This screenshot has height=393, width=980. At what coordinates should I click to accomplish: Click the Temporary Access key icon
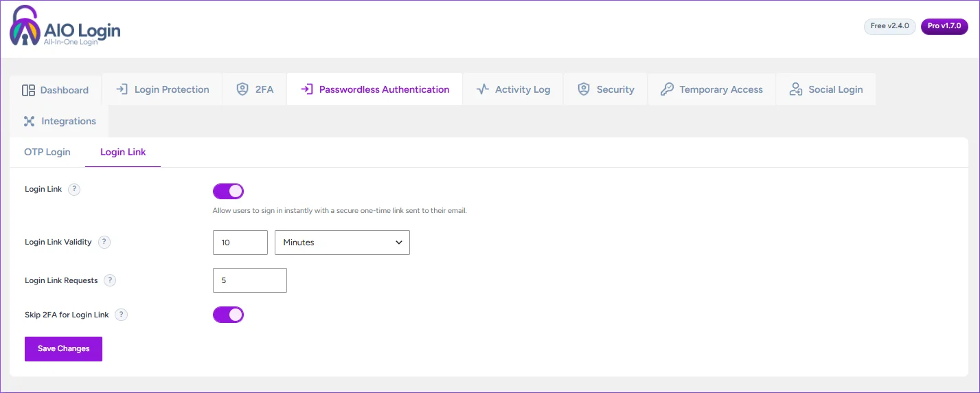tap(667, 89)
